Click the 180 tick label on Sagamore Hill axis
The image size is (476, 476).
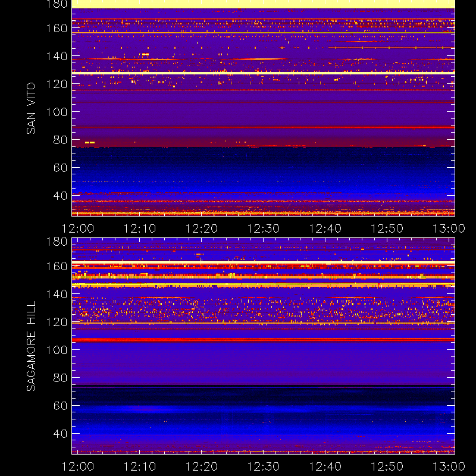tap(57, 242)
